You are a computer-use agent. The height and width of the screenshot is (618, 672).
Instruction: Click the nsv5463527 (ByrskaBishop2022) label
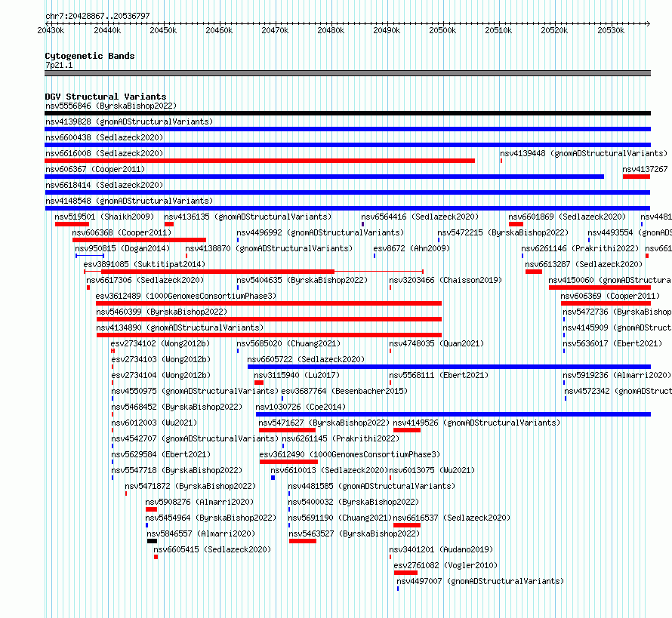(x=354, y=533)
